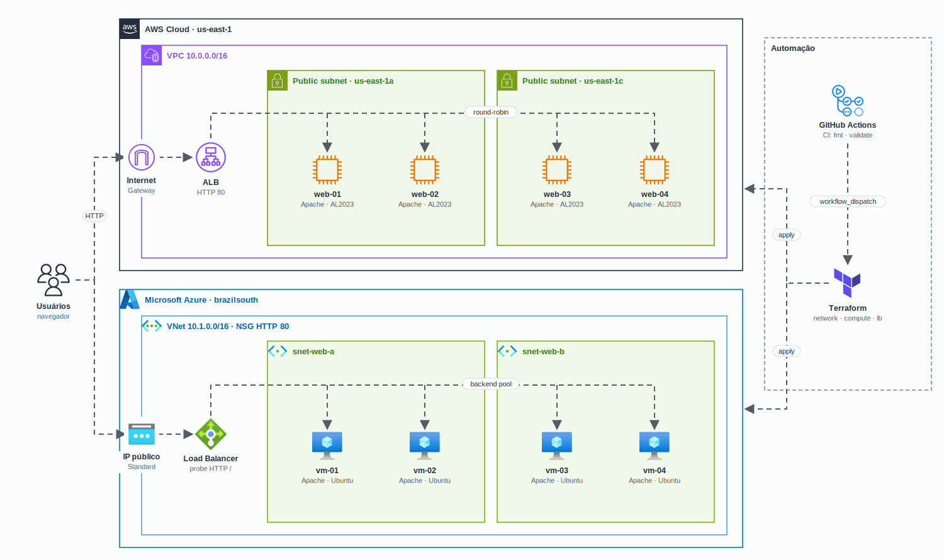Click the 'Terraform' text label

tap(848, 308)
